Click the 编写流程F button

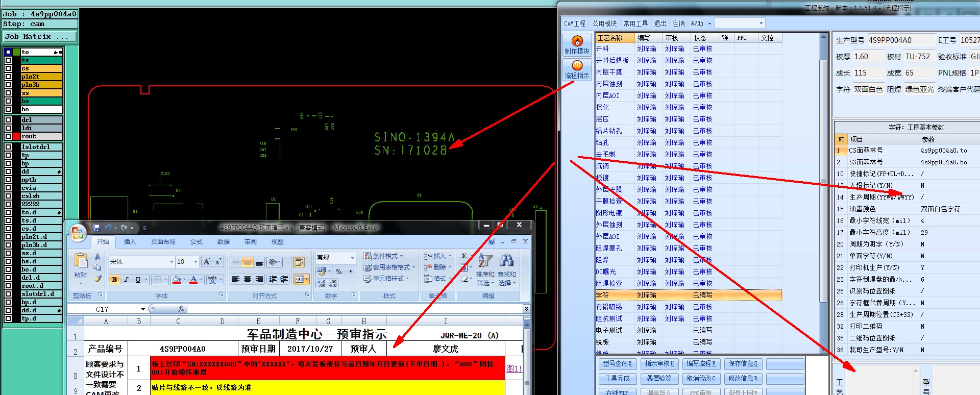(x=701, y=364)
